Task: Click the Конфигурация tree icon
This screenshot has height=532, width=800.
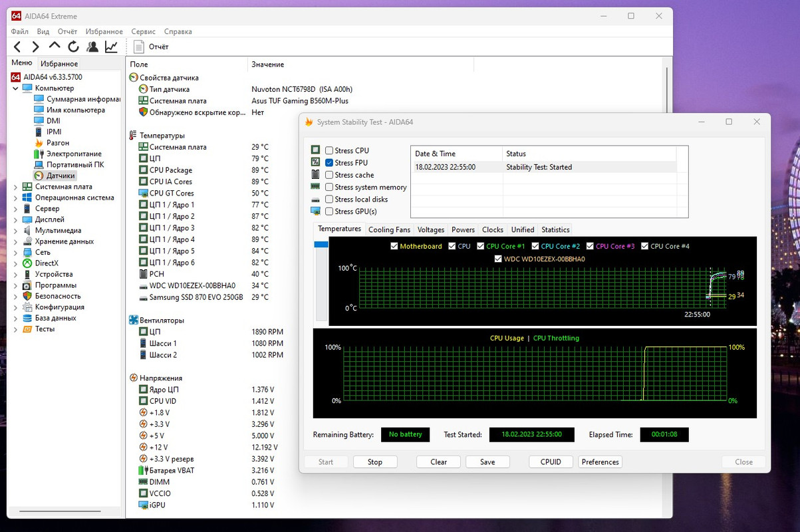Action: (x=27, y=307)
